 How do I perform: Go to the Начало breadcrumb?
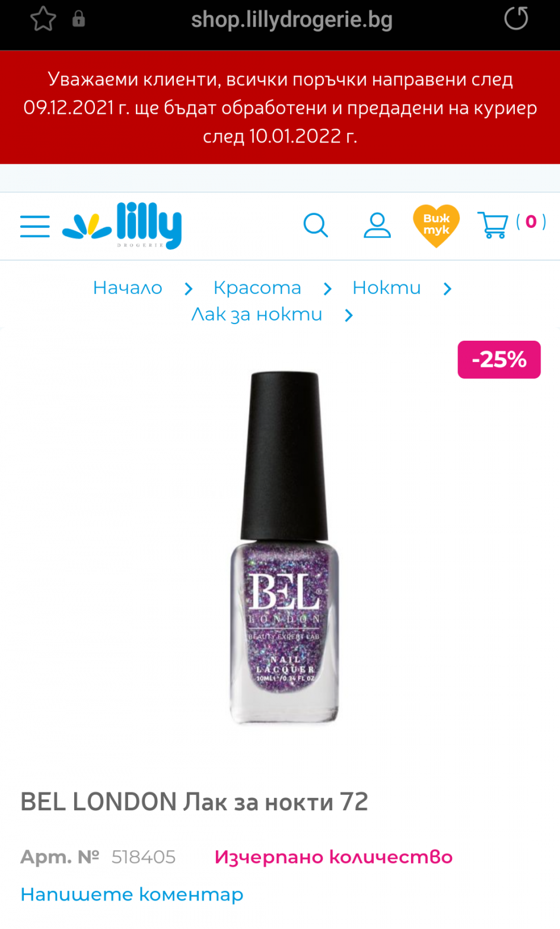[x=128, y=288]
